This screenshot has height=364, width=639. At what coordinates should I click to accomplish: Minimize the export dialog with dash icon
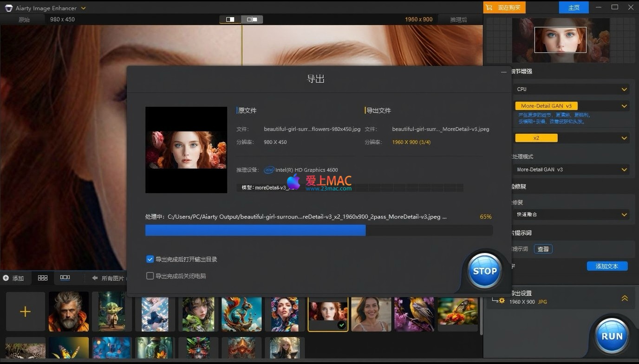tap(504, 72)
